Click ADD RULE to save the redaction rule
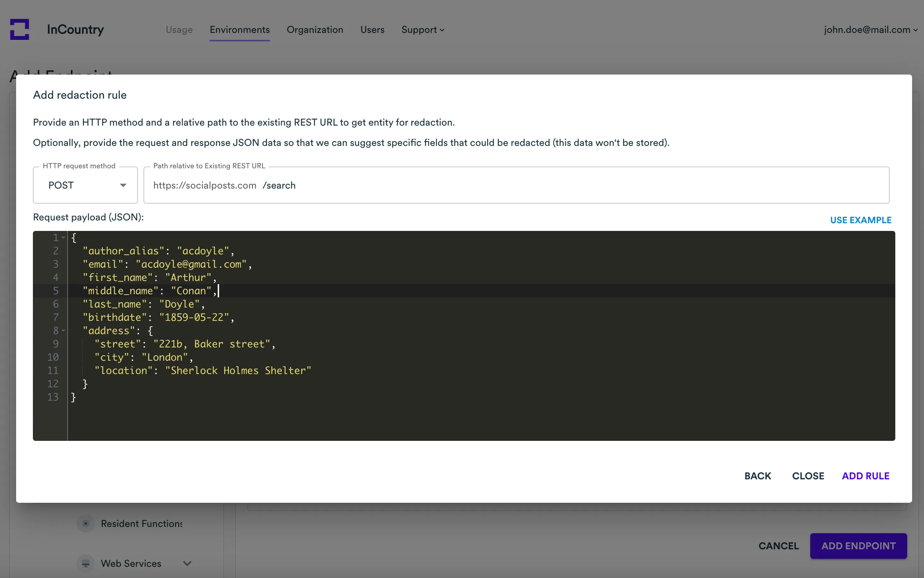 [865, 475]
